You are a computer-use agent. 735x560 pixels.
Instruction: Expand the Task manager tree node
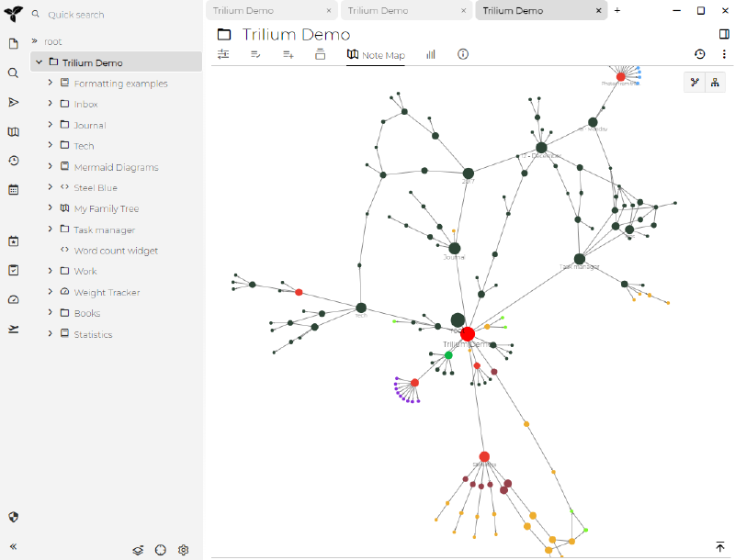(51, 229)
